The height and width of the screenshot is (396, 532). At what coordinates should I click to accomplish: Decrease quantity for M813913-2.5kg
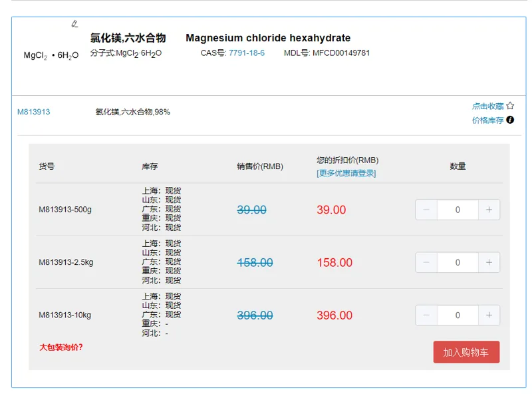tap(426, 262)
